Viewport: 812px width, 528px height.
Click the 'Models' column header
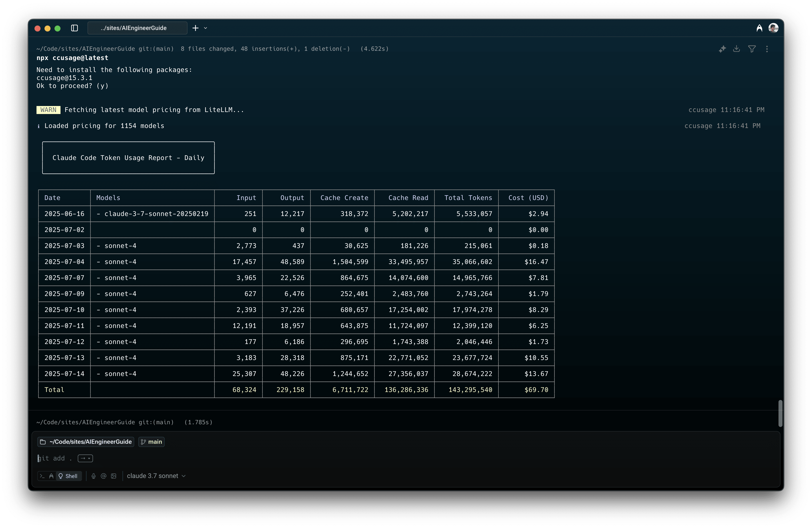[108, 198]
